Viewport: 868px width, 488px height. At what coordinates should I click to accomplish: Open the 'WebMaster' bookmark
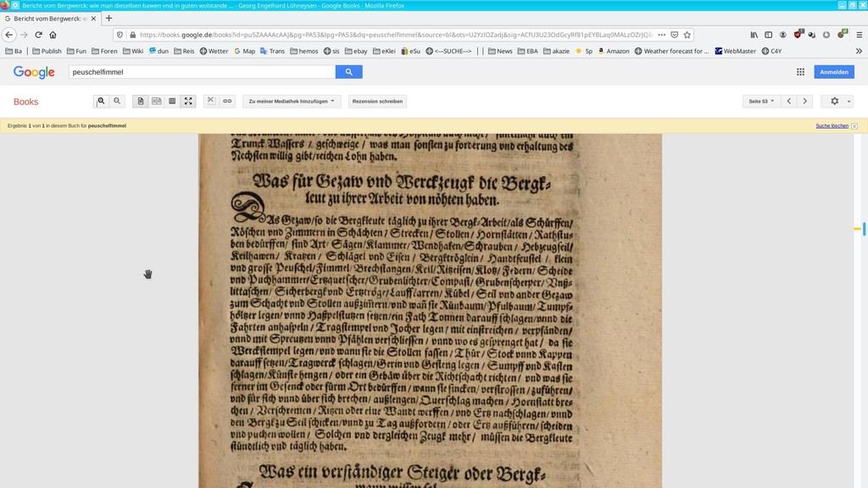(x=735, y=51)
